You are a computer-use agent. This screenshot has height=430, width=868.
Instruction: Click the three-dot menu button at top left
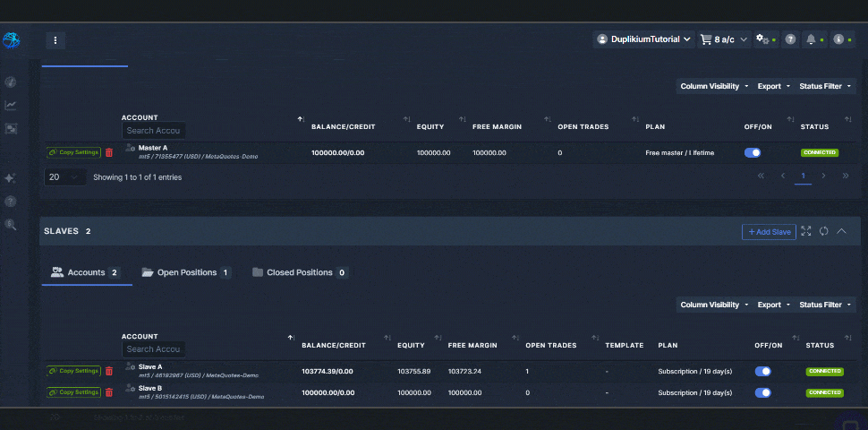(55, 40)
